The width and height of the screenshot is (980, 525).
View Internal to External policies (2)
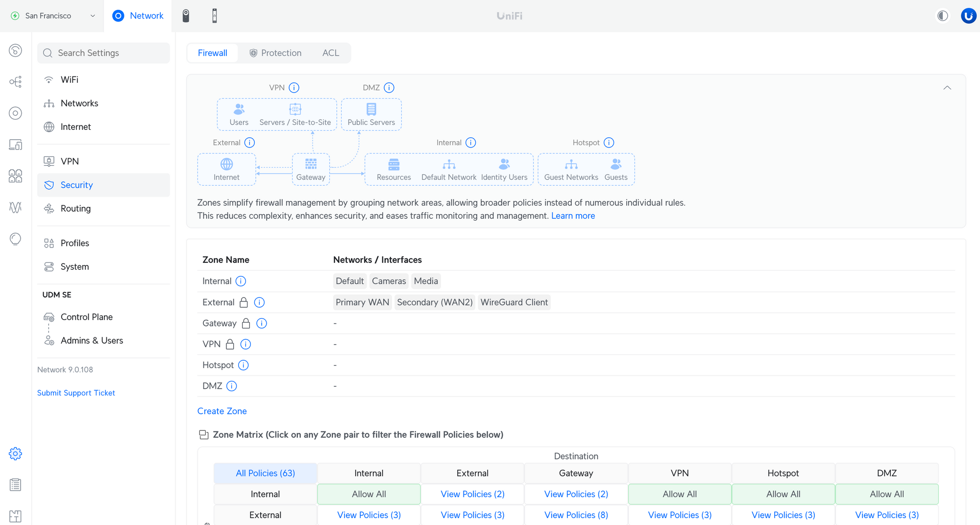[472, 494]
